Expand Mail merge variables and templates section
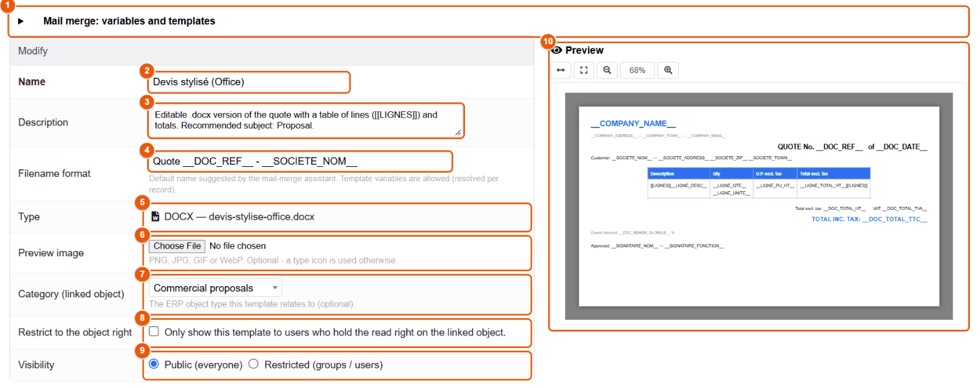Screen dimensions: 980x388 (21, 21)
